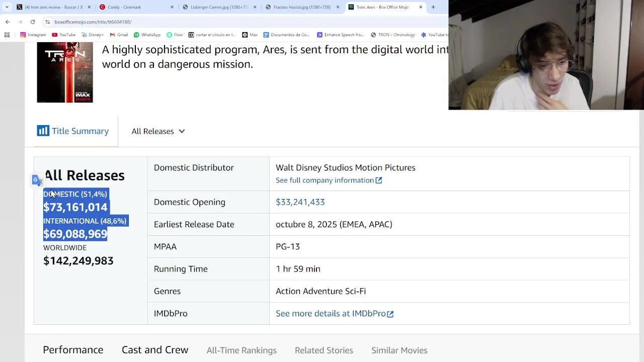Click the worldwide total $142,249,983
Image resolution: width=644 pixels, height=362 pixels.
[78, 260]
